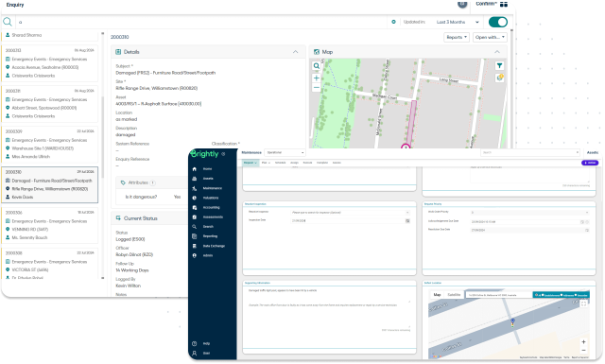This screenshot has width=605, height=364.
Task: Click the Attributes tag icon
Action: click(x=123, y=182)
